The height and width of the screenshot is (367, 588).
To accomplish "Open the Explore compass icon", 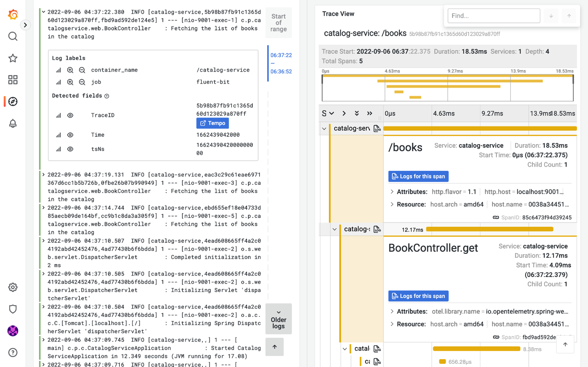I will coord(13,102).
